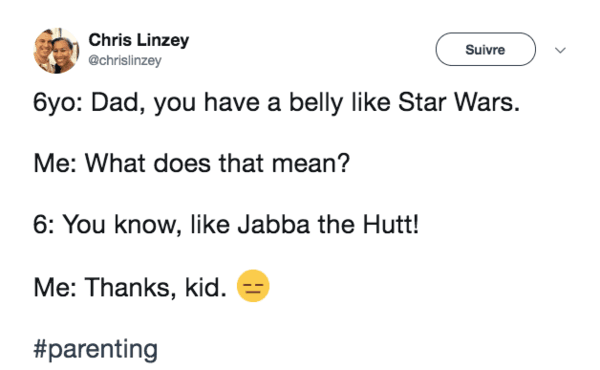Viewport: 600px width, 370px height.
Task: Visit the @chrislinzey handle
Action: click(x=125, y=60)
